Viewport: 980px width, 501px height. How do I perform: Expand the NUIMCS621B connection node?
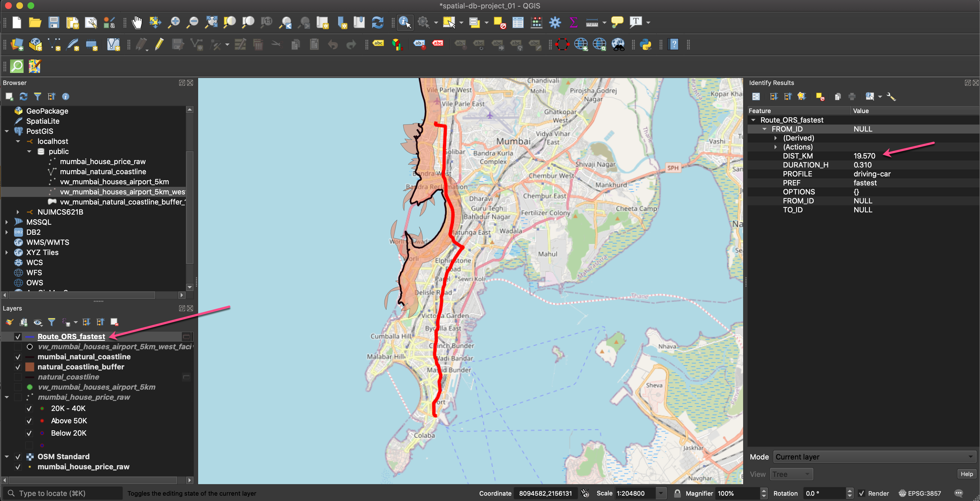coord(18,212)
